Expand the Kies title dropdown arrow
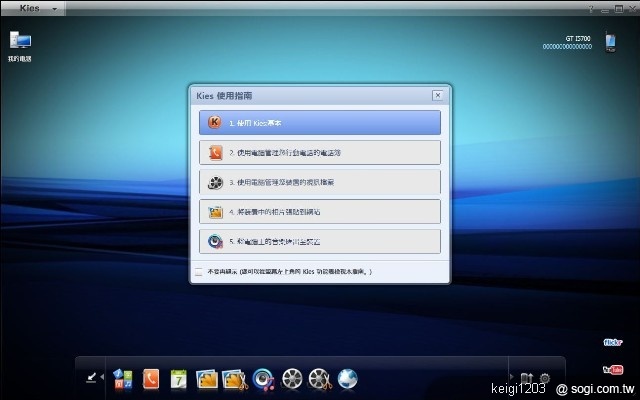The width and height of the screenshot is (640, 400). coord(53,8)
